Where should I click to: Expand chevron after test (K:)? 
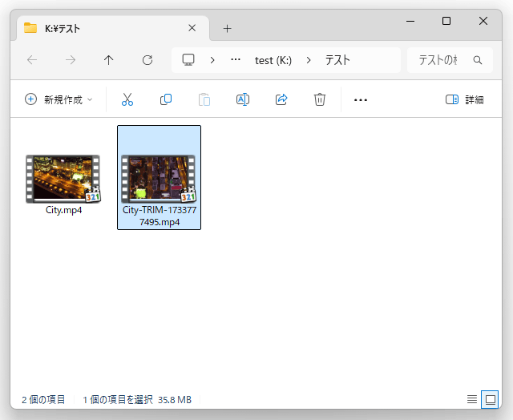pyautogui.click(x=309, y=60)
